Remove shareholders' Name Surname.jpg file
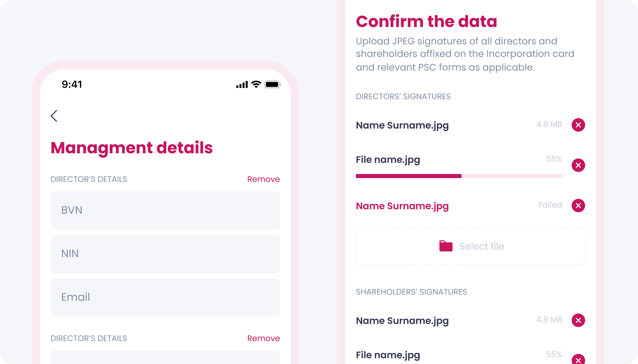638x364 pixels. click(x=578, y=320)
